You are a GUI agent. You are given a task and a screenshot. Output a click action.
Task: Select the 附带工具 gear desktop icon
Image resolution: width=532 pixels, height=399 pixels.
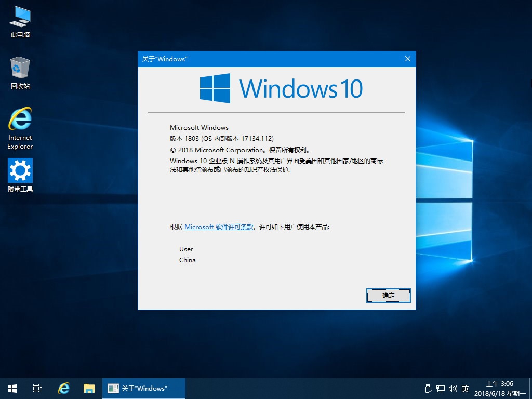(x=20, y=175)
